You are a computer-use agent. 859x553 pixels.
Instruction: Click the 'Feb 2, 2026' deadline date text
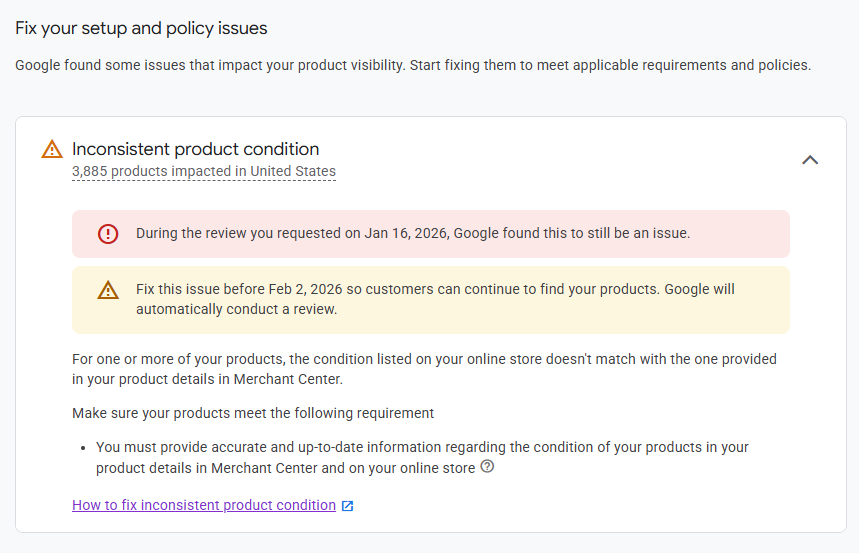coord(307,290)
